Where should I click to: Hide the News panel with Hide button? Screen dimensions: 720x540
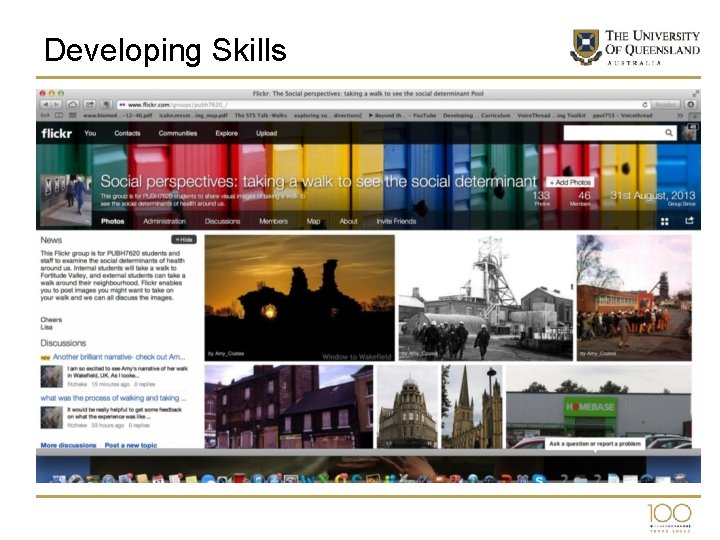[x=184, y=240]
